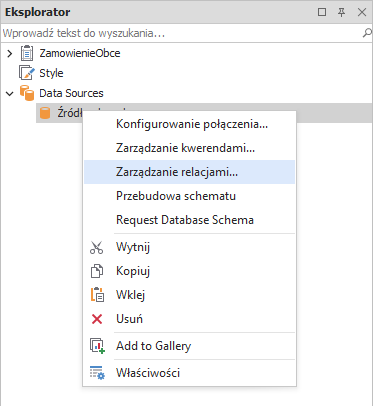The image size is (373, 406).
Task: Click the ZamowienieObce report icon
Action: click(x=27, y=53)
